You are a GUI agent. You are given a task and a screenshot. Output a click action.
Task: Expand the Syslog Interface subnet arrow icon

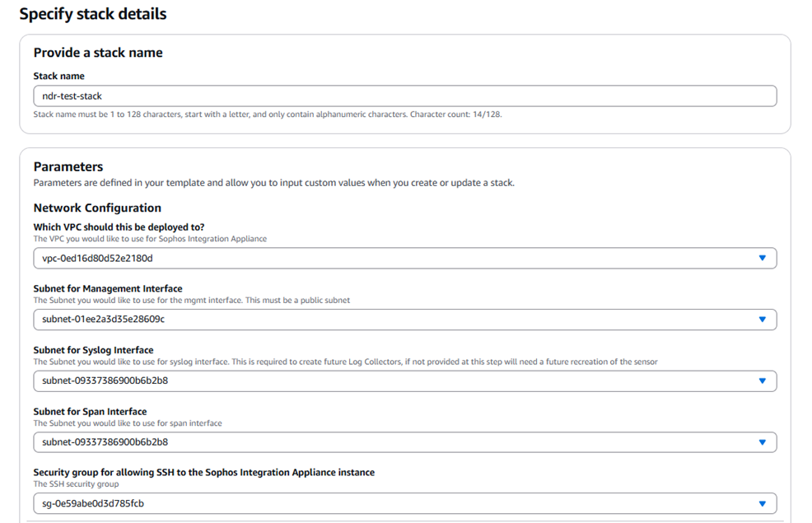point(762,381)
